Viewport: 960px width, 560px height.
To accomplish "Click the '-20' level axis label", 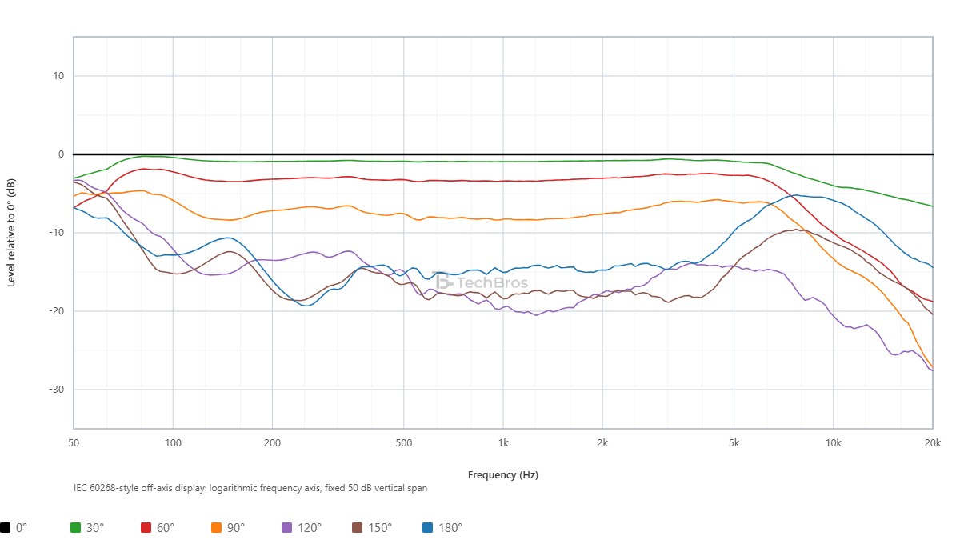I will pos(57,311).
